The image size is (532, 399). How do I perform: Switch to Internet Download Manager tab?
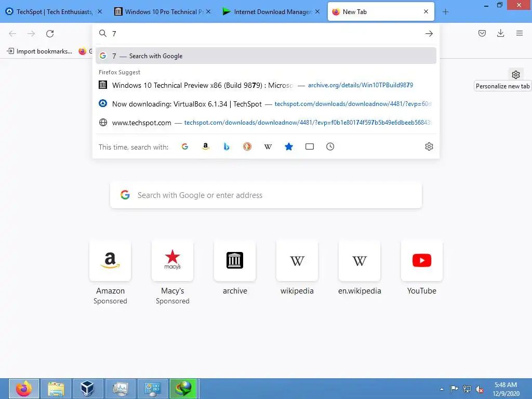(x=271, y=12)
